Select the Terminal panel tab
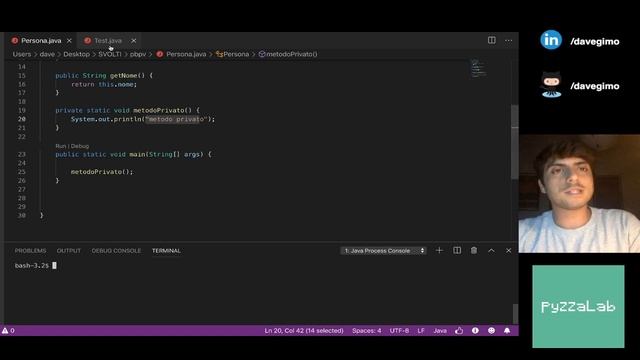The height and width of the screenshot is (360, 640). [x=166, y=251]
